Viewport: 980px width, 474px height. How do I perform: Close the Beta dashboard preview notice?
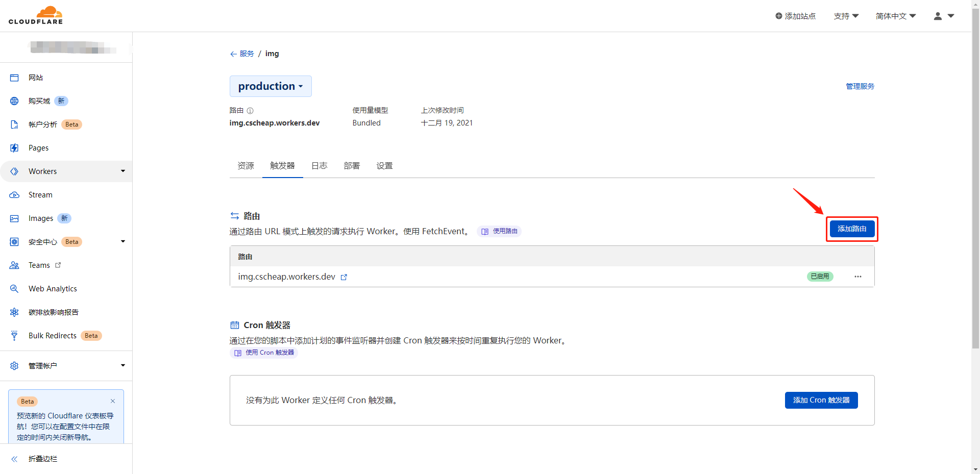click(x=113, y=401)
